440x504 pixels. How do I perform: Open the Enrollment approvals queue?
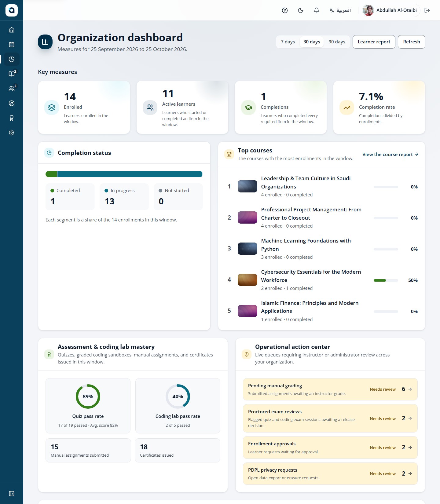(x=330, y=447)
